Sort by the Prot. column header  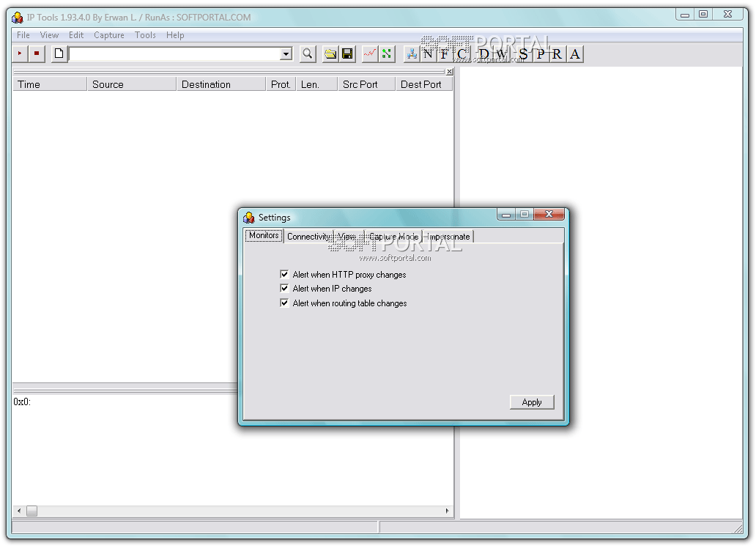(281, 84)
